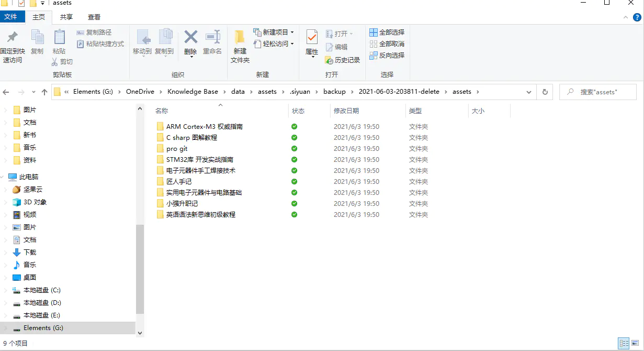
Task: Click 反向选择 invert selection
Action: [x=387, y=56]
